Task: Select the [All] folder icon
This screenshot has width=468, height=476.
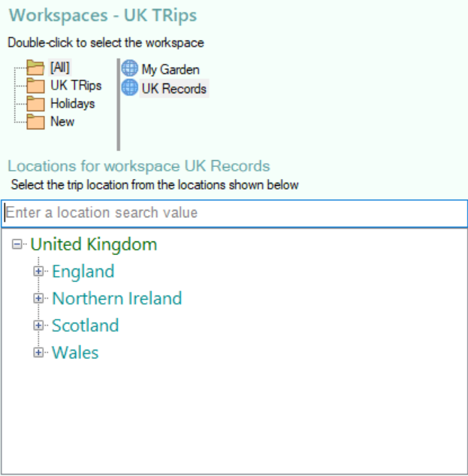Action: pos(35,67)
